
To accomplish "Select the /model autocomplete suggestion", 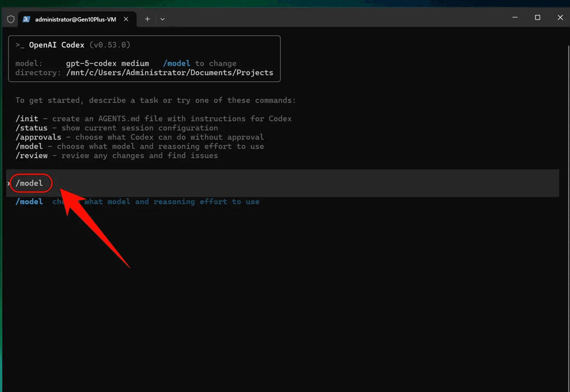I will click(x=137, y=202).
